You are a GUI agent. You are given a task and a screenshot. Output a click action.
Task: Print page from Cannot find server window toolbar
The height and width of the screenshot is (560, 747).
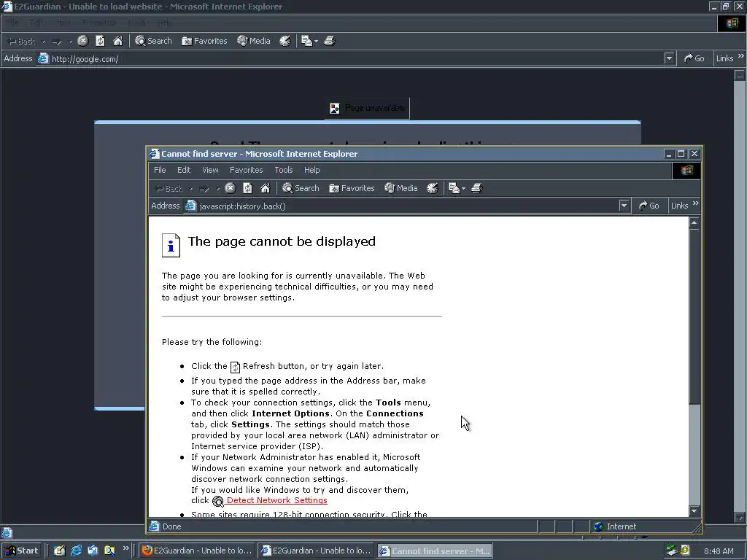[477, 189]
